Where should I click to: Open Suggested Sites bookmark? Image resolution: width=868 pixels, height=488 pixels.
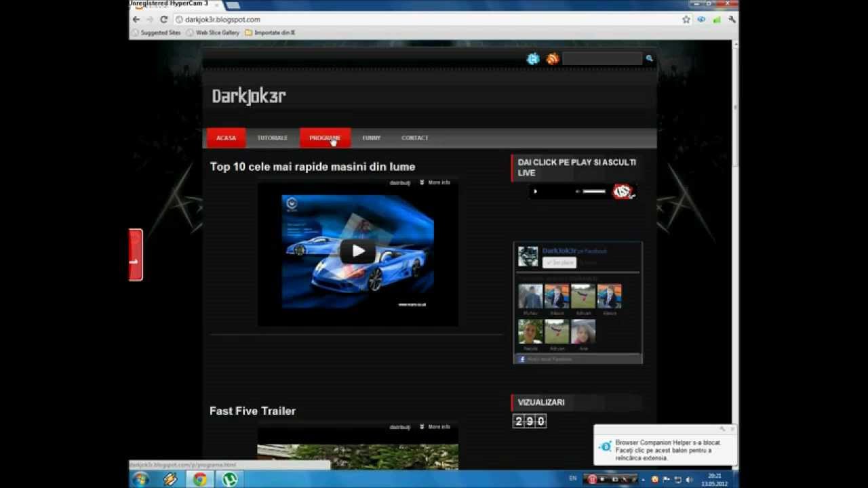click(x=156, y=33)
